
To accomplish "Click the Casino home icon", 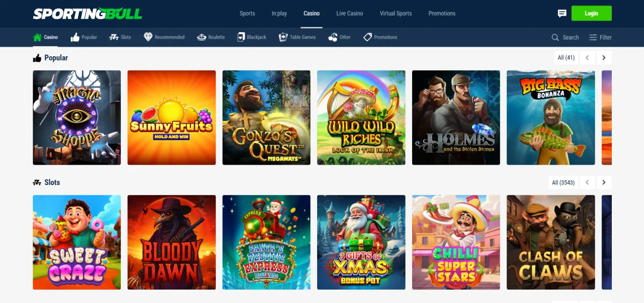I will 37,37.
